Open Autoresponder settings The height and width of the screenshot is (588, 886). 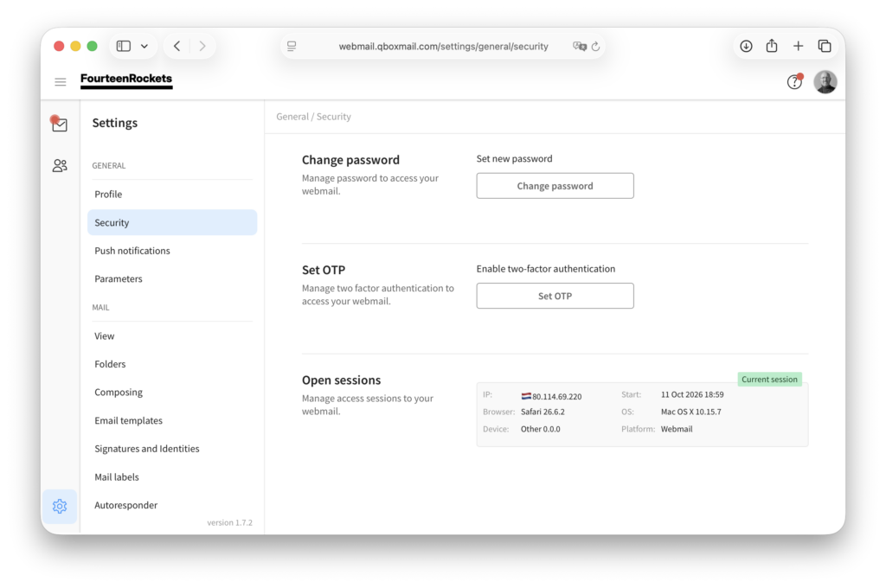pos(172,506)
